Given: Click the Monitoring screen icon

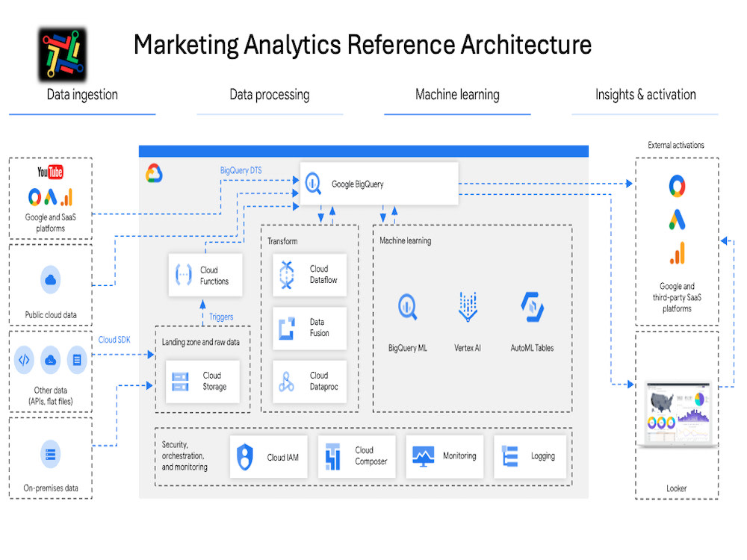Looking at the screenshot, I should click(423, 456).
